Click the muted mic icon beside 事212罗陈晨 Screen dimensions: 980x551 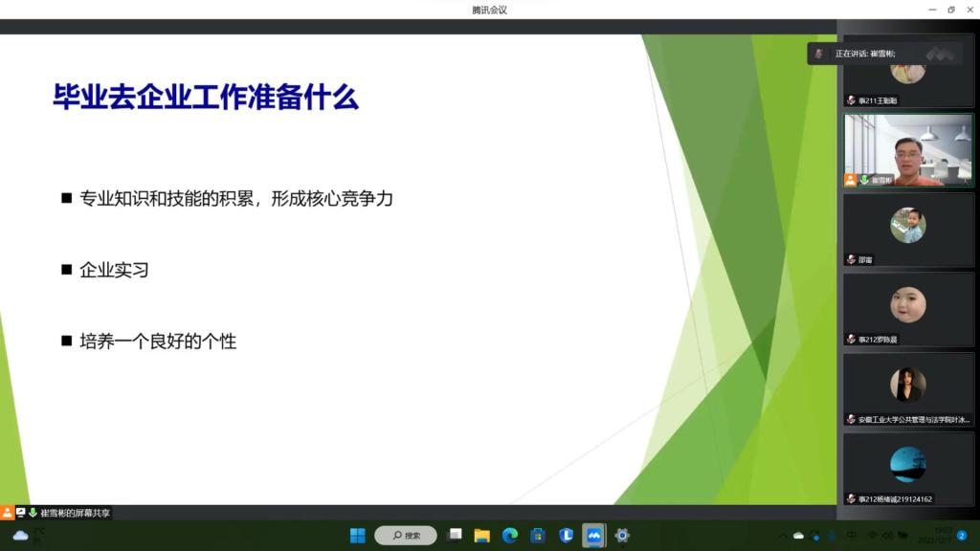pyautogui.click(x=851, y=340)
